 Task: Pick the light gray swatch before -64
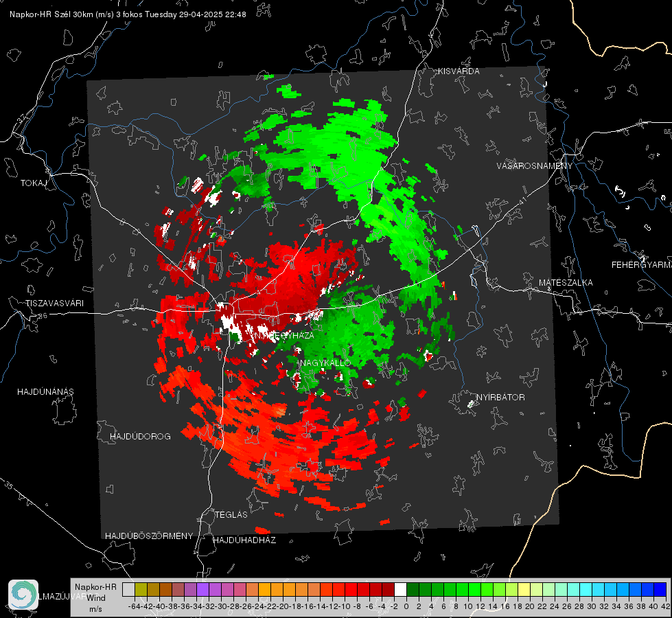[x=128, y=590]
